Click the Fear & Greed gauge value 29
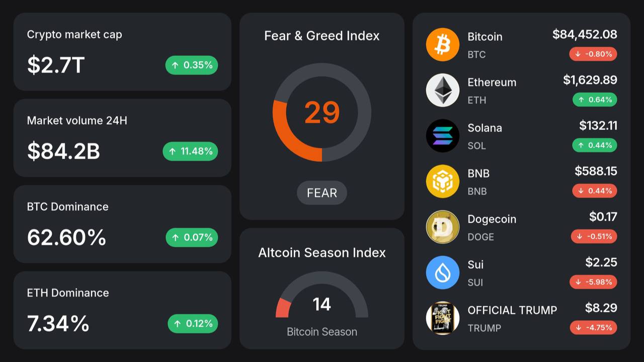 (x=322, y=112)
